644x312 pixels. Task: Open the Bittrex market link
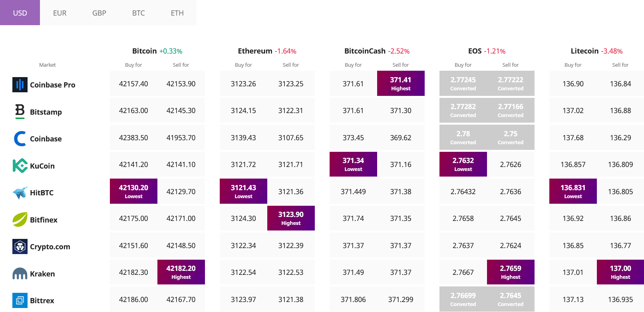pyautogui.click(x=42, y=300)
